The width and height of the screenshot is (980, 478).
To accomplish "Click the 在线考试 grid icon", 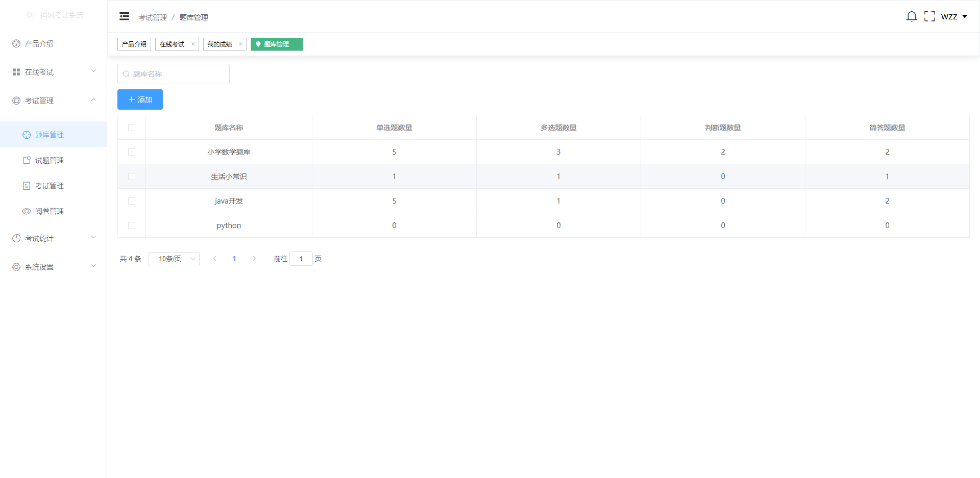I will (x=16, y=72).
